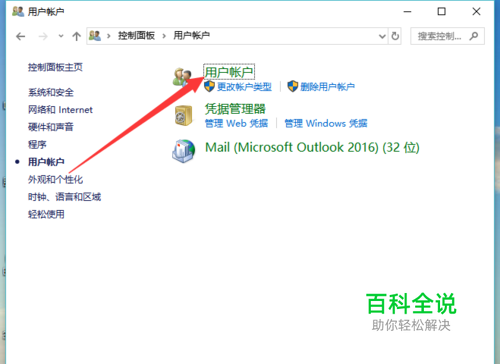Select 用户帐户 in the breadcrumb path
Screen dimensions: 500x364
[x=191, y=35]
